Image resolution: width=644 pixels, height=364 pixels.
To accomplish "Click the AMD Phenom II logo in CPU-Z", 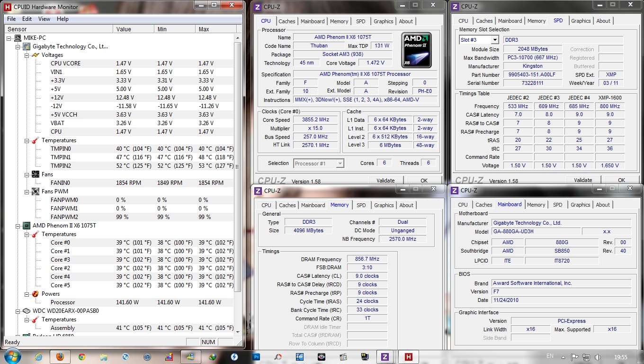I will point(416,50).
